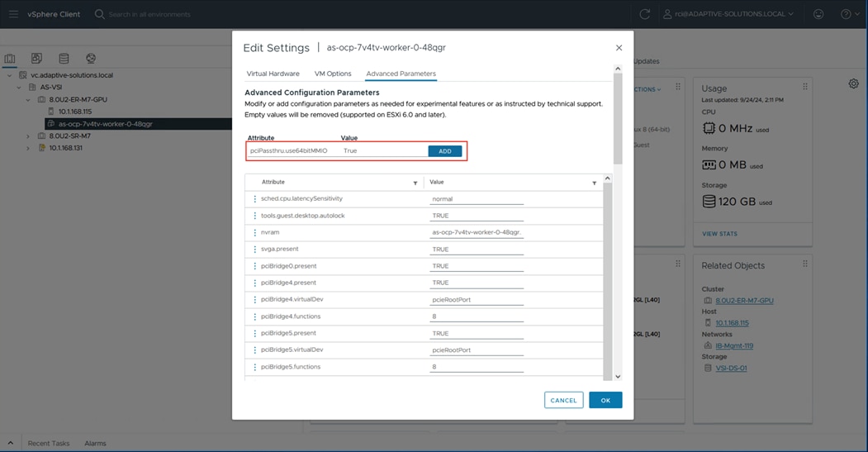Switch to Hosts and Clusters inventory view

pos(10,59)
